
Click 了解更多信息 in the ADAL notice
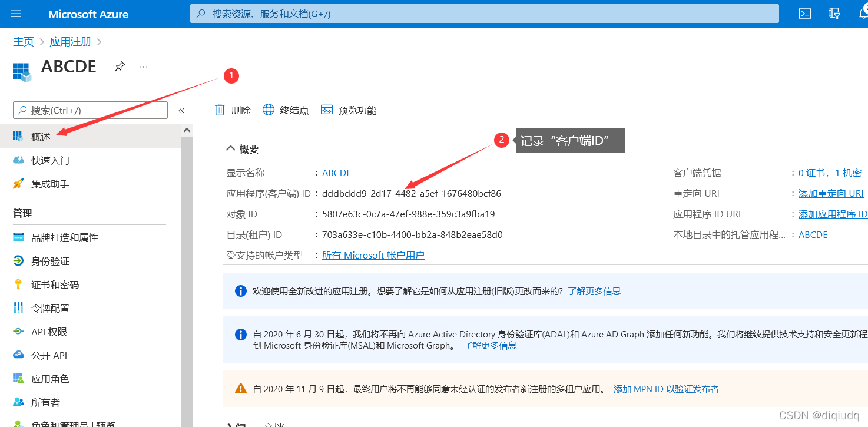pos(490,346)
